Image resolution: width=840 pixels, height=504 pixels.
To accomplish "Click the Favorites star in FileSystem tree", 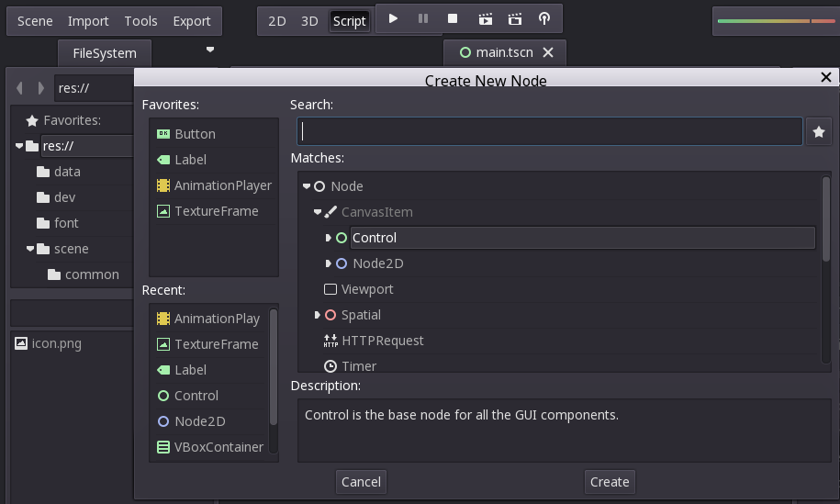I will click(x=32, y=121).
